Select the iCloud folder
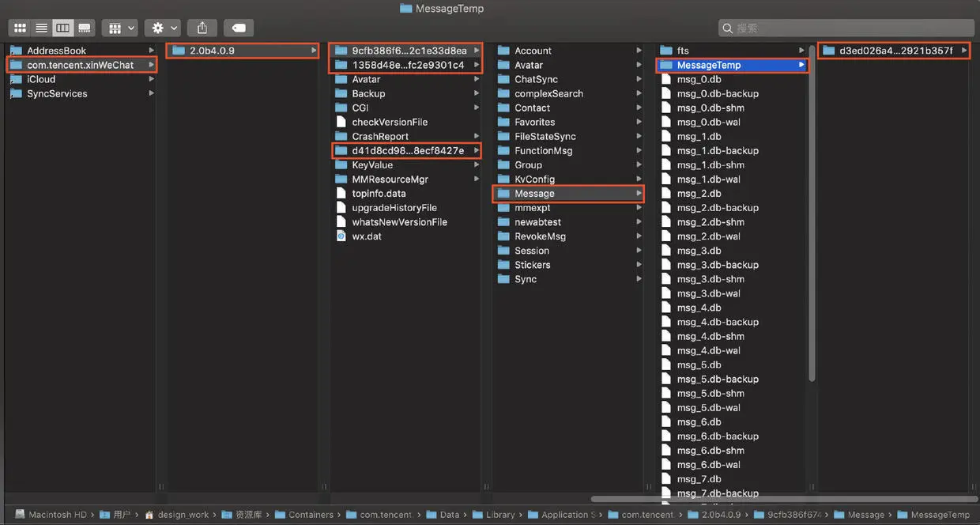The image size is (980, 525). pyautogui.click(x=81, y=79)
